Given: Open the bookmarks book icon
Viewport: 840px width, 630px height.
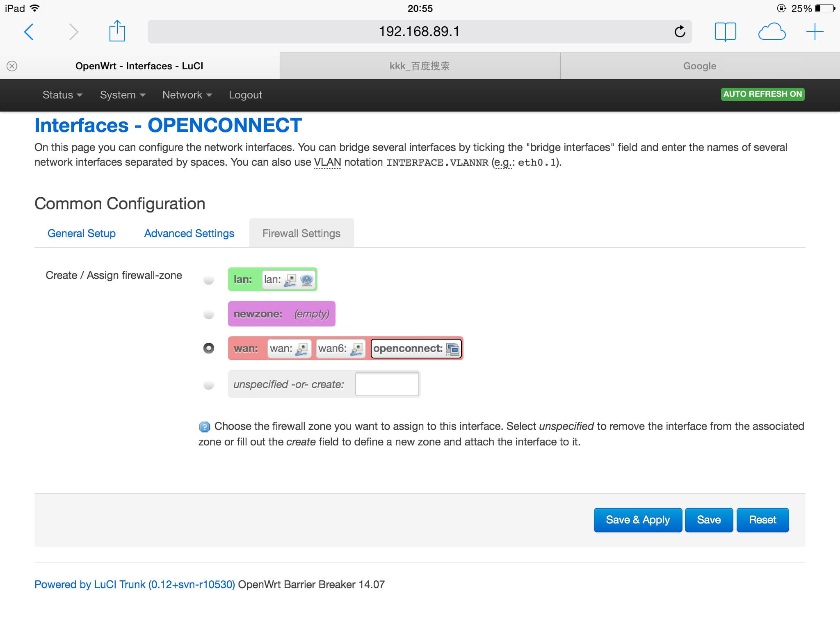Looking at the screenshot, I should point(725,32).
